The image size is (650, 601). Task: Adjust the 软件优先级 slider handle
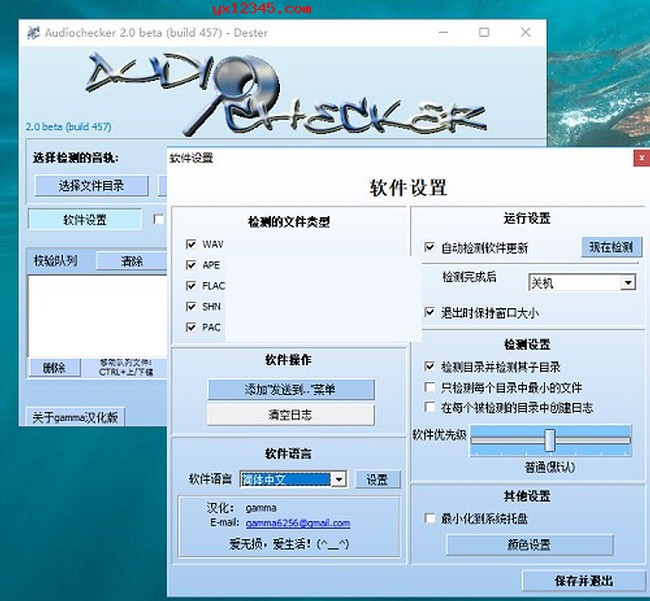pyautogui.click(x=550, y=440)
